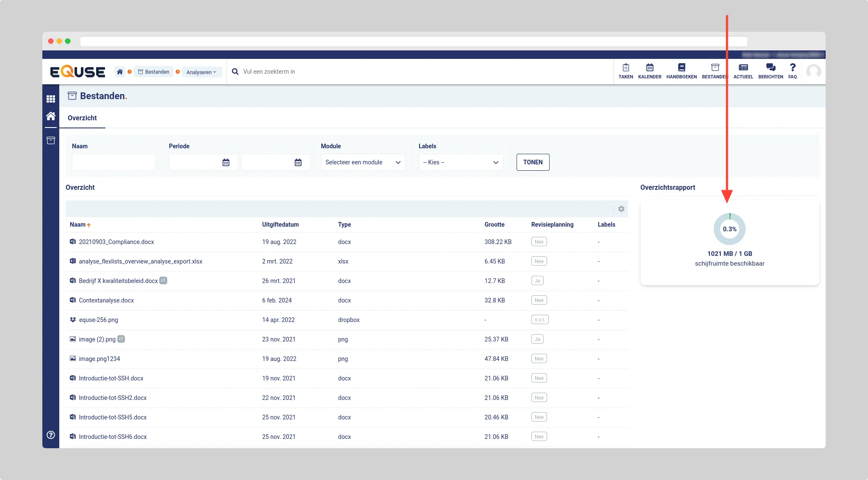868x480 pixels.
Task: Open table settings gear icon
Action: [621, 209]
